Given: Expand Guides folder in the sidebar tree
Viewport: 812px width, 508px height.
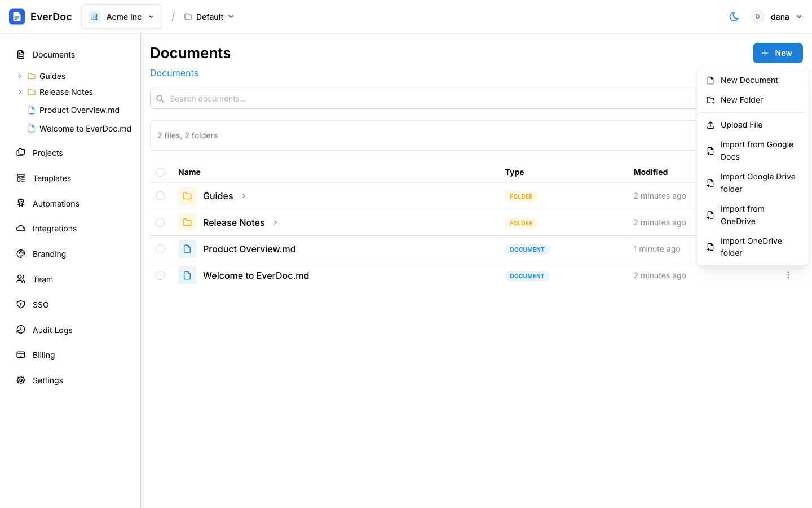Looking at the screenshot, I should tap(20, 76).
